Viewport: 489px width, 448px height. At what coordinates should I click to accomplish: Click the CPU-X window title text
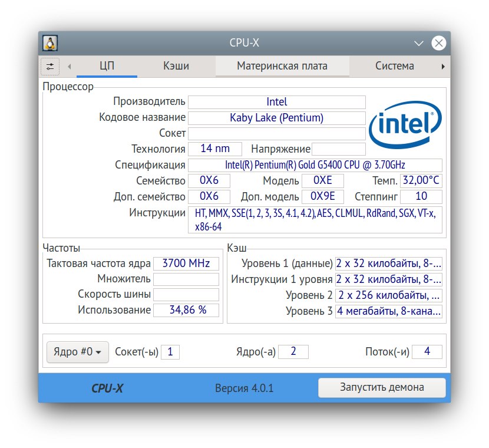coord(244,43)
